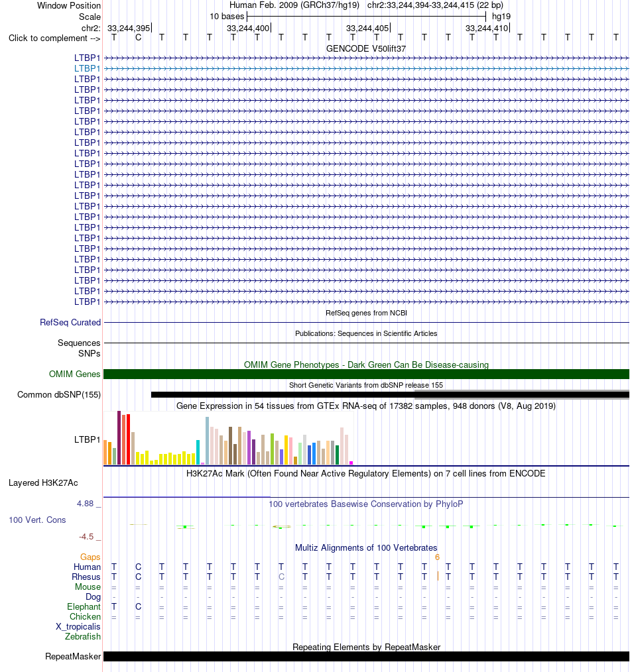Click the Rhesus species row label
Screen dimensions: 630x672
point(86,577)
